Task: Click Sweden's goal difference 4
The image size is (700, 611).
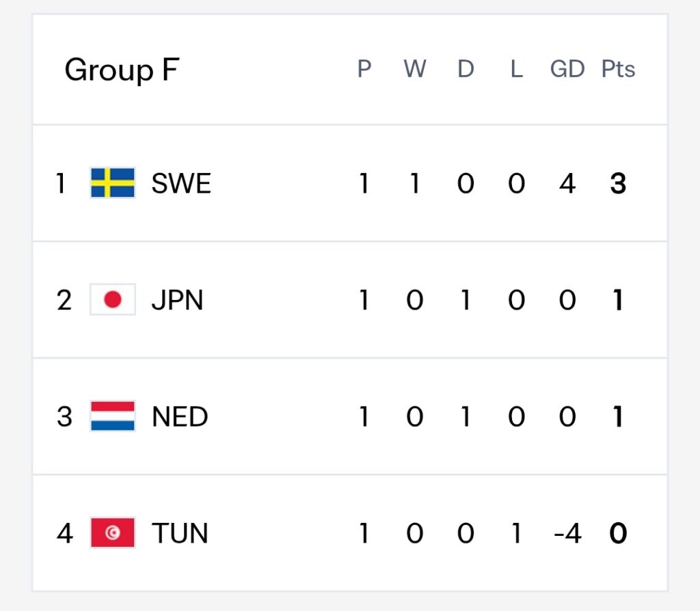Action: [x=567, y=183]
